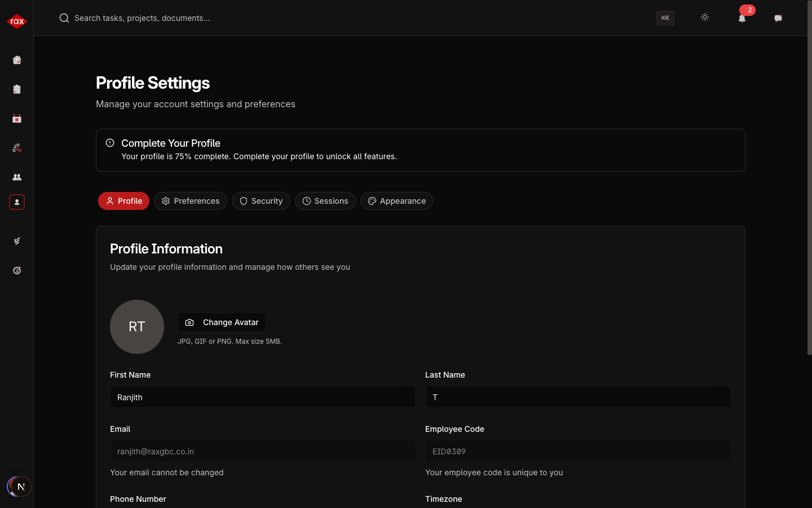Open the Appearance tab
812x508 pixels.
tap(396, 201)
